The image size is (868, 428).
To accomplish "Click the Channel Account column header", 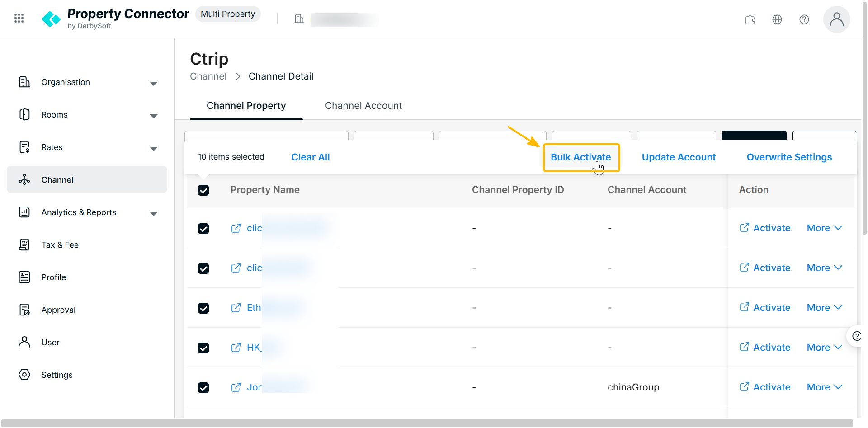I will 647,190.
